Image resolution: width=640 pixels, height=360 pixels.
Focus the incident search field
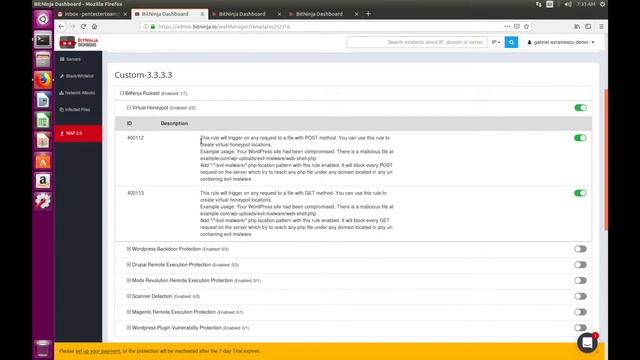(417, 42)
